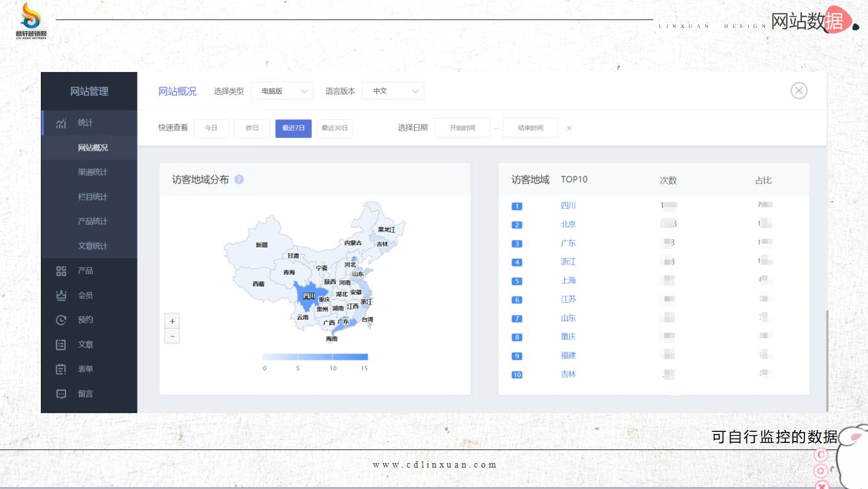The height and width of the screenshot is (489, 868).
Task: Click the 浙江 link in TOP10 list
Action: coord(569,262)
